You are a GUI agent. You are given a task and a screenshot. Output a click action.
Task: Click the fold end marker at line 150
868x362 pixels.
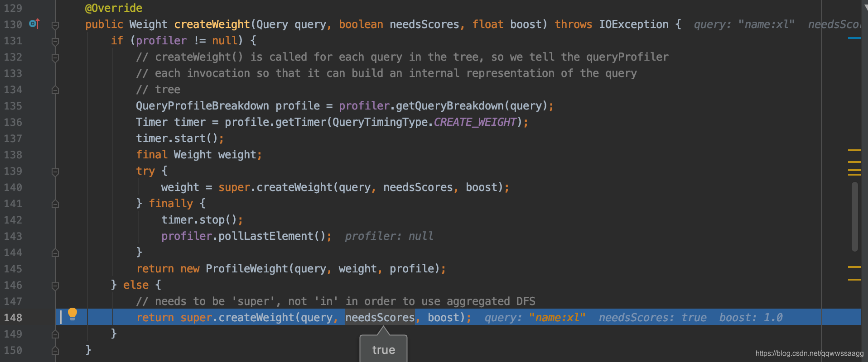(55, 351)
